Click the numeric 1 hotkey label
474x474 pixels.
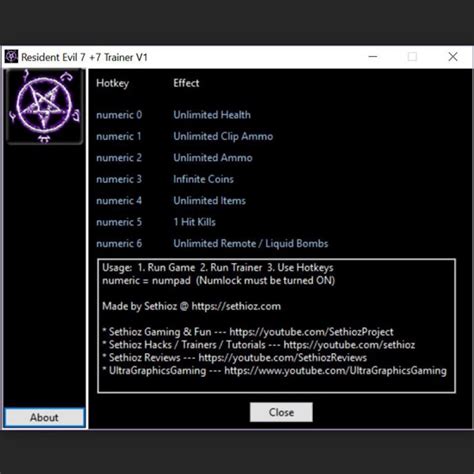119,136
